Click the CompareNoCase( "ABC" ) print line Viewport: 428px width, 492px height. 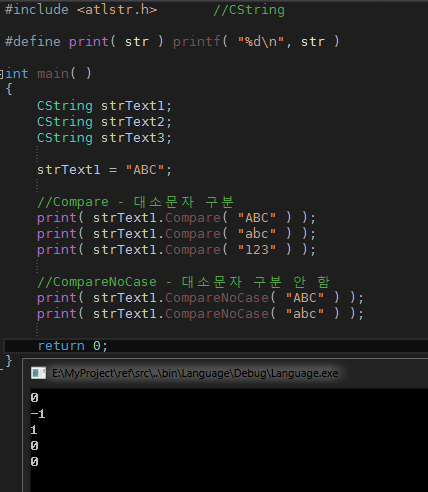click(200, 298)
